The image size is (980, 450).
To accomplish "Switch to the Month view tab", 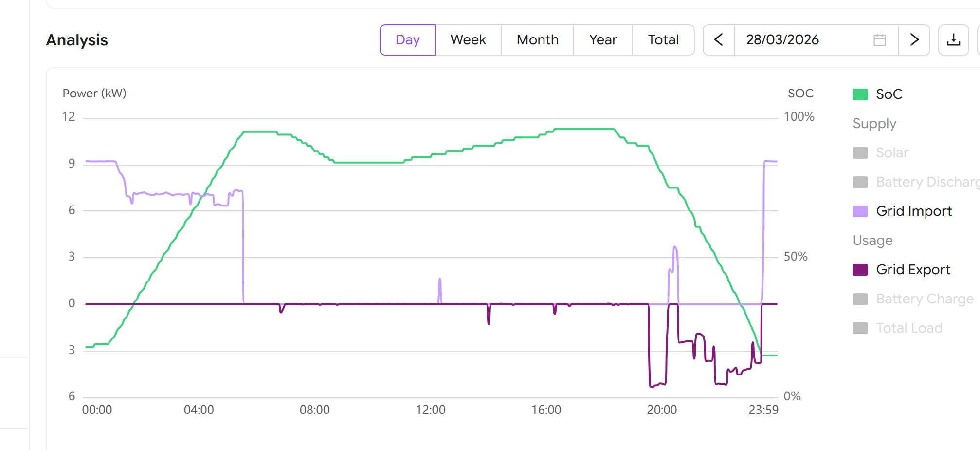I will coord(537,40).
